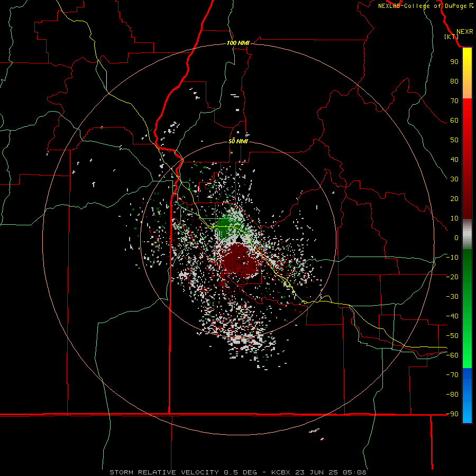The image size is (476, 476).
Task: Click the -90 value on the color scale
Action: [452, 414]
